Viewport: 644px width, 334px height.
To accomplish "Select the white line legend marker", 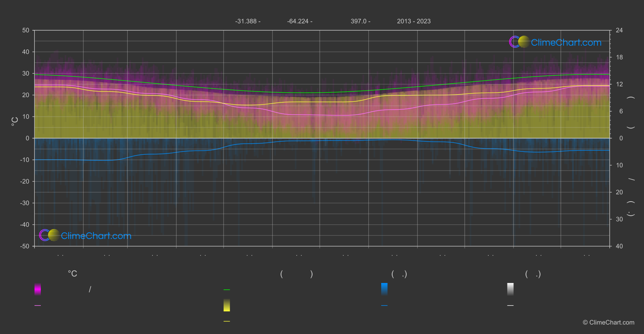I will 511,306.
